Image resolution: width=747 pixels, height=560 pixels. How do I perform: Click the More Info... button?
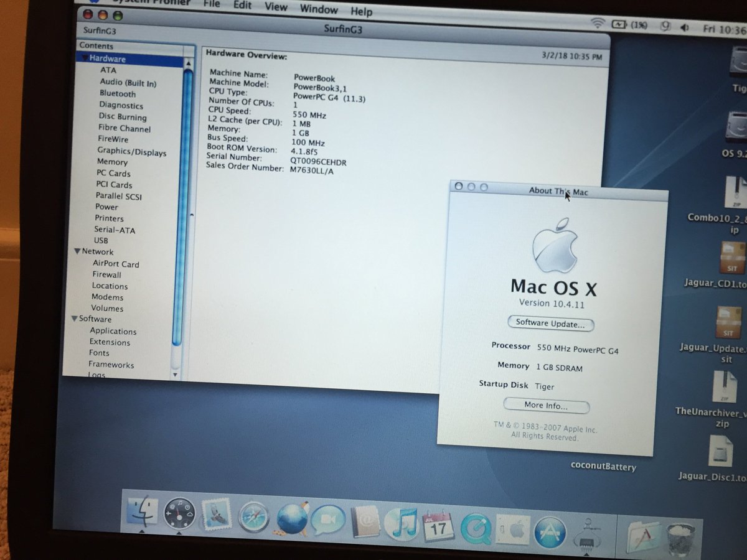coord(546,406)
